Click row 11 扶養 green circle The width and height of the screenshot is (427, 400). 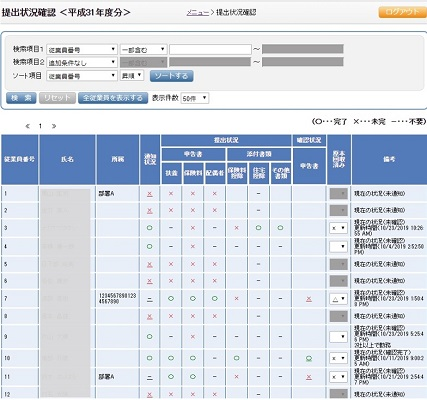point(171,376)
